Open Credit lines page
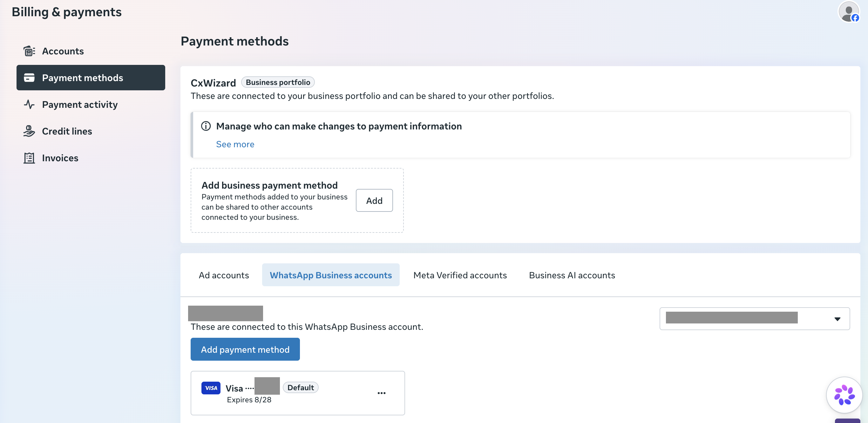Screen dimensions: 868x423 pyautogui.click(x=91, y=131)
